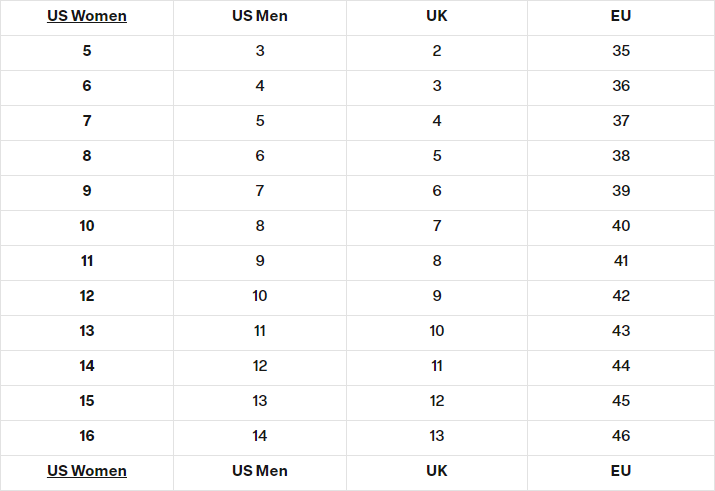
Task: Click the US Men label in the bottom row
Action: click(260, 471)
